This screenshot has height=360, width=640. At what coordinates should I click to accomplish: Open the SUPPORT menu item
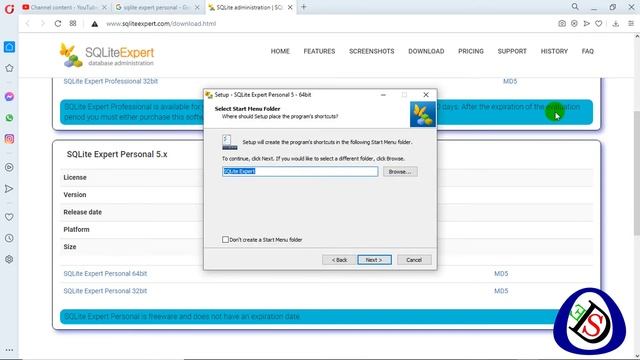click(512, 51)
